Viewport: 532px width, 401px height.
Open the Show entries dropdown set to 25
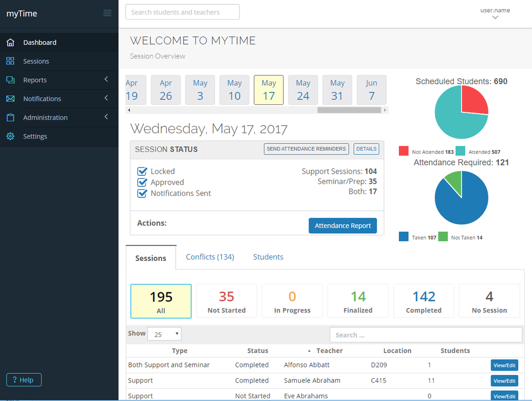164,333
